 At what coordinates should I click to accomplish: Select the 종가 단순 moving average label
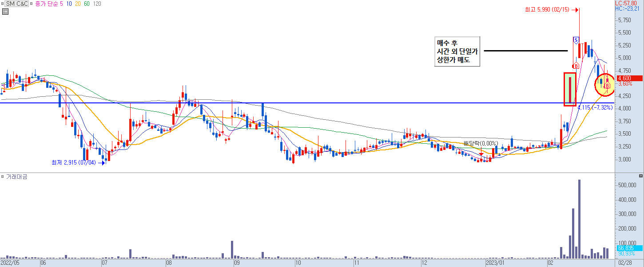pos(46,4)
